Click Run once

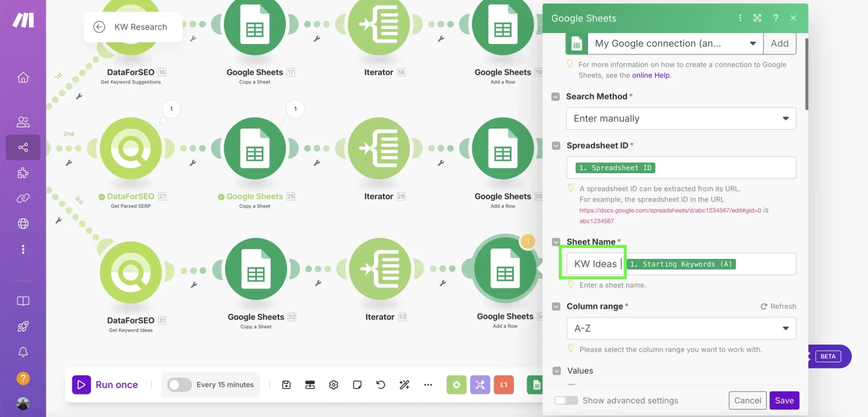[105, 385]
